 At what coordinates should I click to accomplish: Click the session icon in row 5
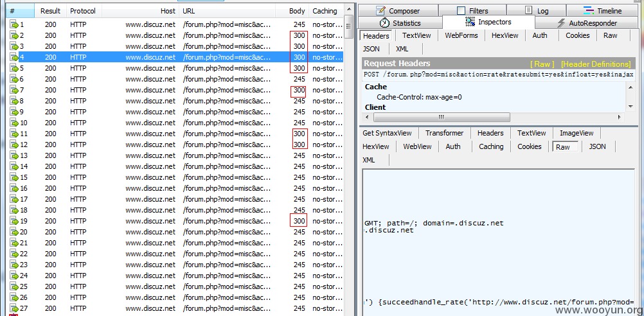(14, 68)
